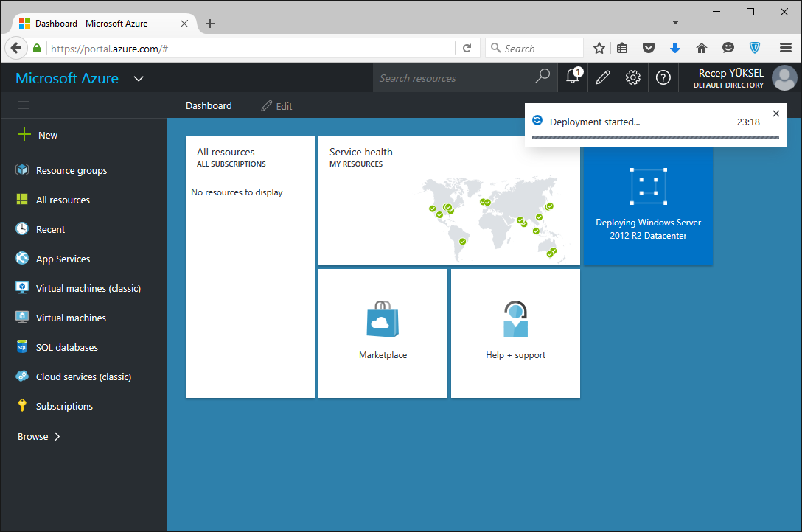Image resolution: width=802 pixels, height=532 pixels.
Task: Click 'No resources to display' text
Action: point(237,192)
